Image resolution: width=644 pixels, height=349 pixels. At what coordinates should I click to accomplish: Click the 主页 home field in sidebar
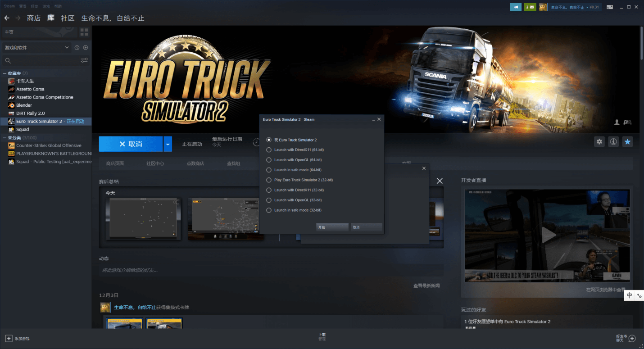pos(40,32)
